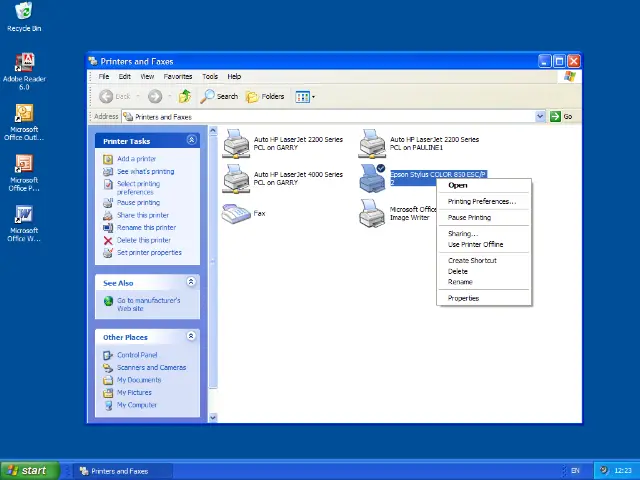Select the Epson Stylus COLOR 850 printer icon
640x480 pixels.
tap(372, 178)
